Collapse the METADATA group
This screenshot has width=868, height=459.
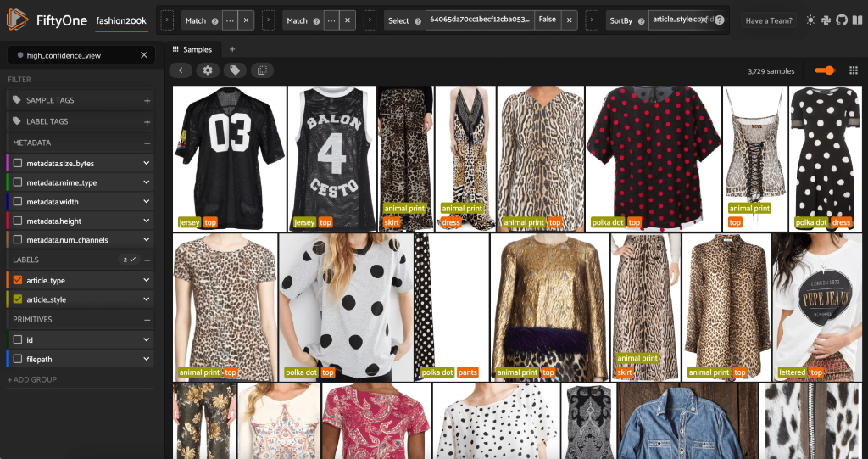pos(147,143)
